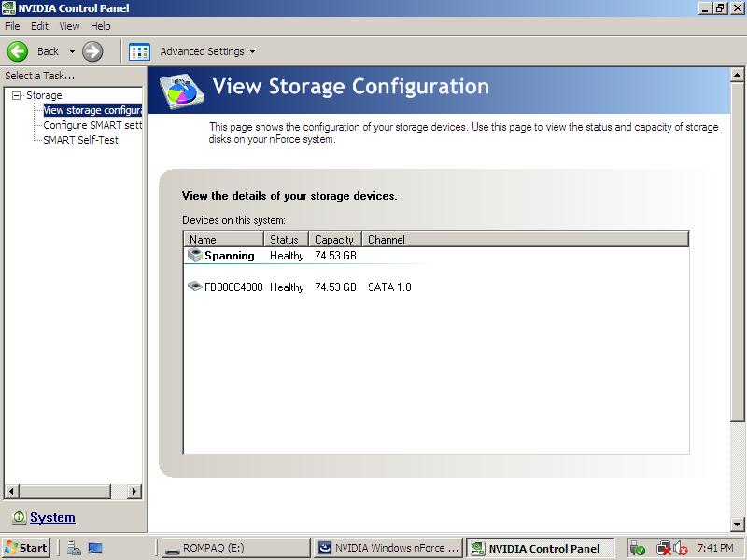Viewport: 747px width, 560px height.
Task: Open the Help menu
Action: coord(101,26)
